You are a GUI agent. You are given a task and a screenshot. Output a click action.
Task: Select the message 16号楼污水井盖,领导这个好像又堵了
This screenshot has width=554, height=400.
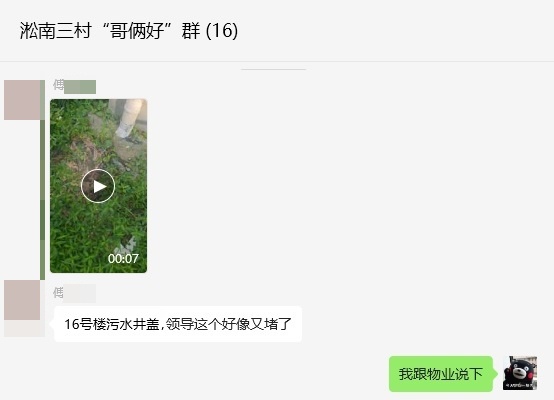coord(178,324)
